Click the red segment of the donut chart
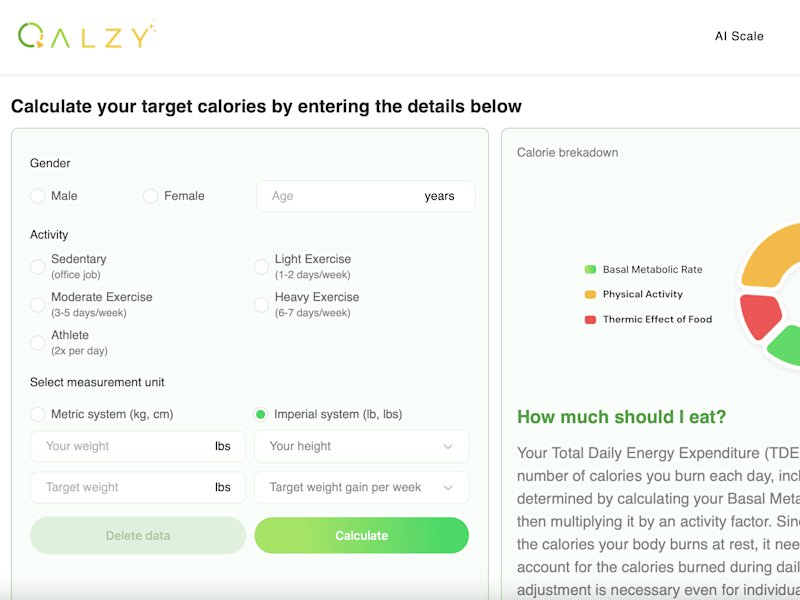 [x=759, y=316]
